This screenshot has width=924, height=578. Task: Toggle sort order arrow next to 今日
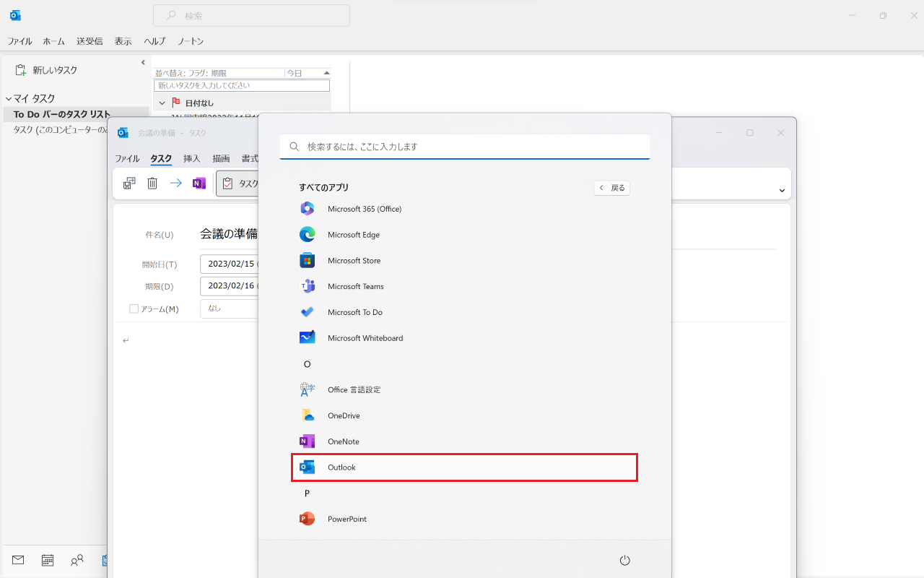327,73
